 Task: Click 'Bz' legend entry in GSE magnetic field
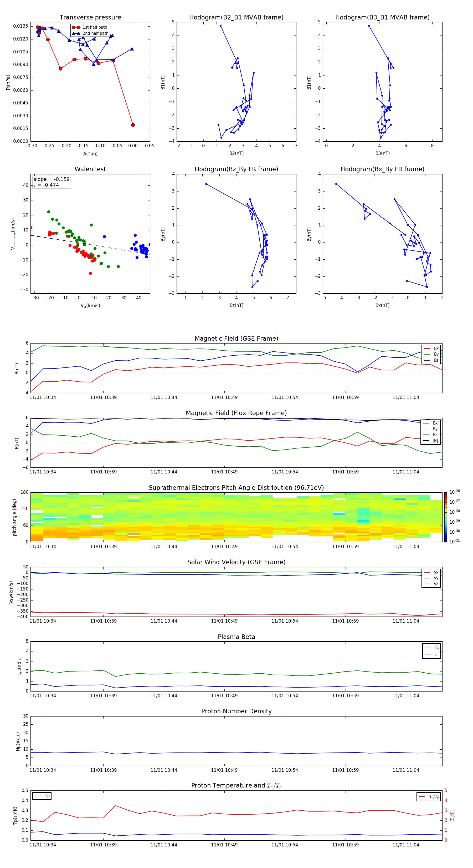[431, 360]
